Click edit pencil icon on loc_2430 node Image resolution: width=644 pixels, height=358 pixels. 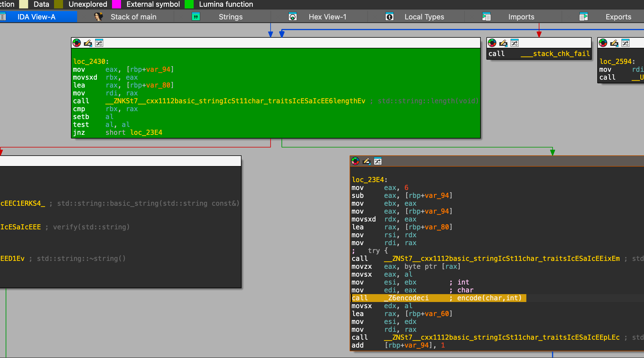tap(88, 43)
